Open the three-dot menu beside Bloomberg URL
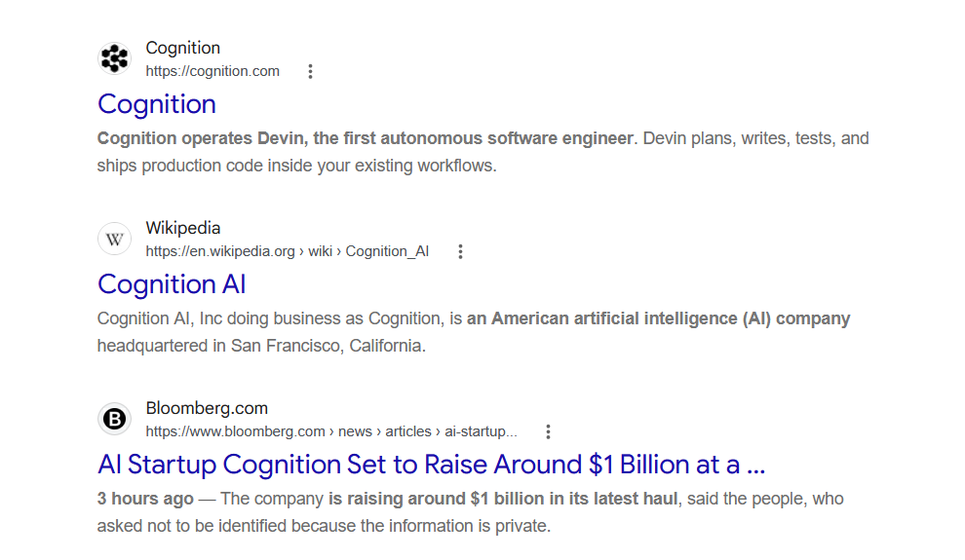Image resolution: width=965 pixels, height=560 pixels. [548, 431]
